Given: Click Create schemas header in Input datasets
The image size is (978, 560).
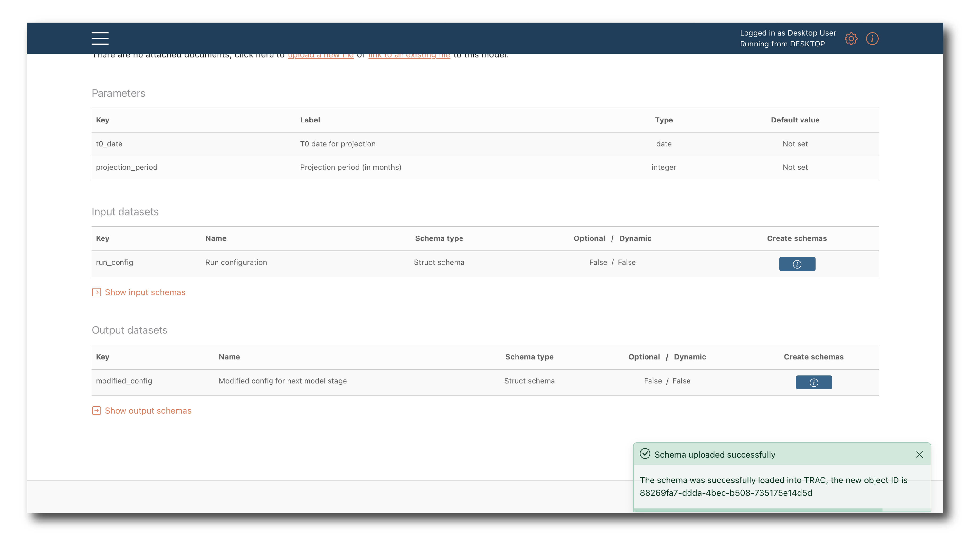Looking at the screenshot, I should (x=797, y=238).
